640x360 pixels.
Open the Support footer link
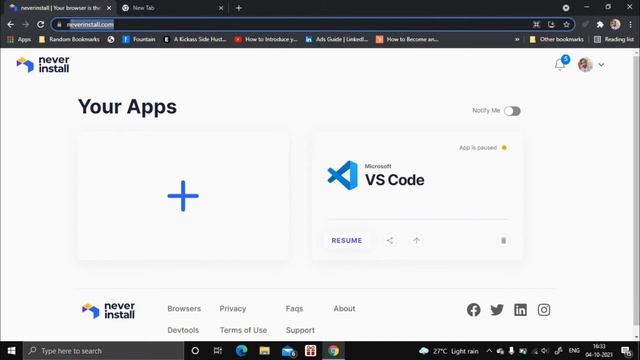[x=300, y=330]
